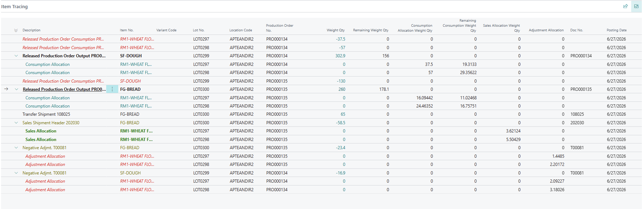Open the Released Production Order Output PRO0... link

pyautogui.click(x=64, y=89)
